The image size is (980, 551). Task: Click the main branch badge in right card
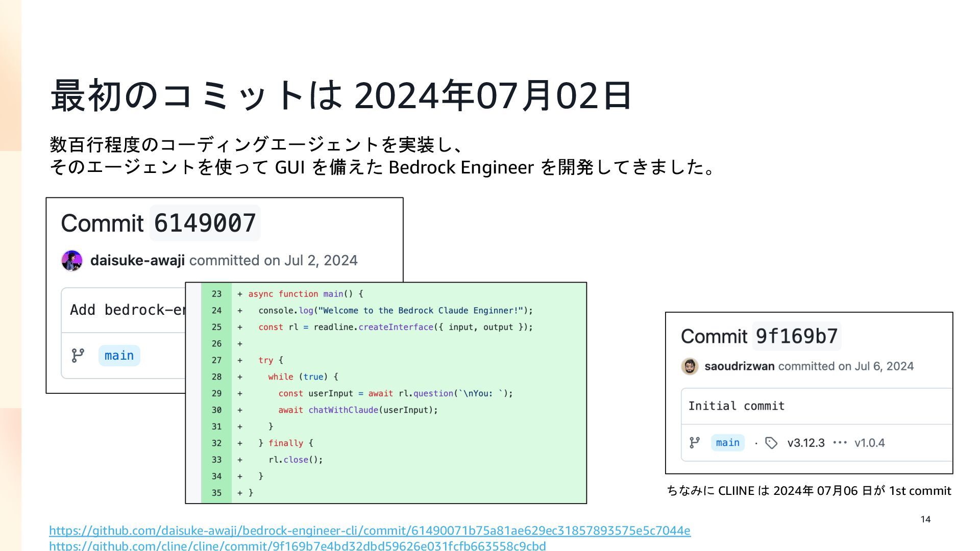[727, 443]
